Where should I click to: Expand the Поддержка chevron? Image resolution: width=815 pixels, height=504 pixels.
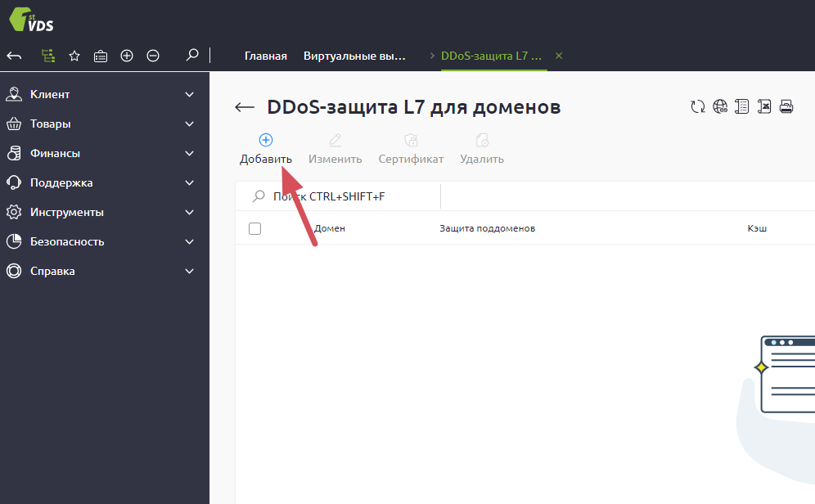189,183
